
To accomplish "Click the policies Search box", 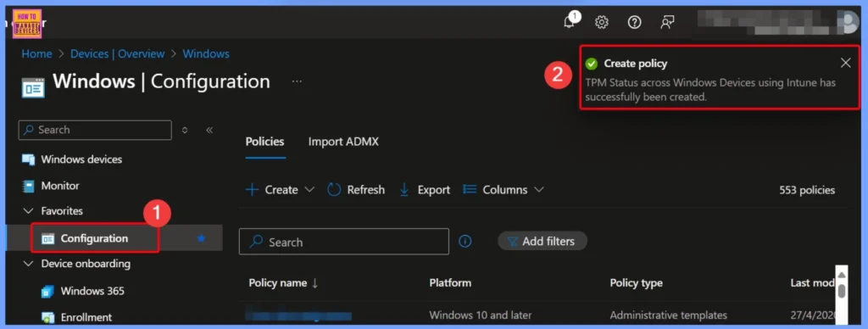I will tap(344, 242).
